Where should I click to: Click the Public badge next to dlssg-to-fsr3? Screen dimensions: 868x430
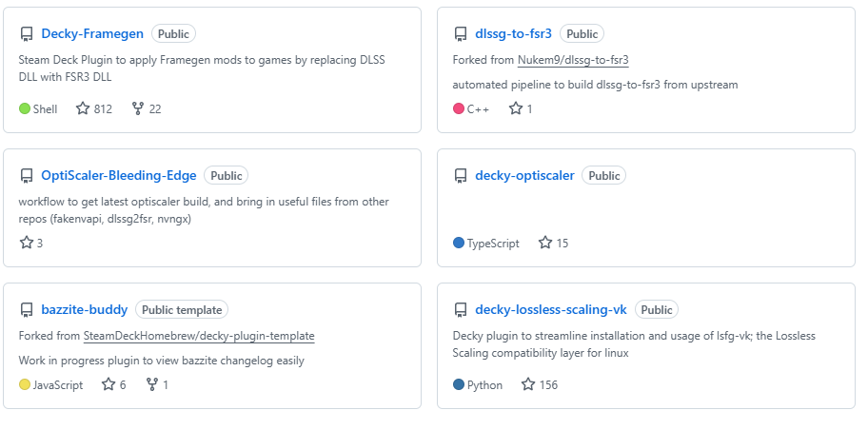(582, 33)
